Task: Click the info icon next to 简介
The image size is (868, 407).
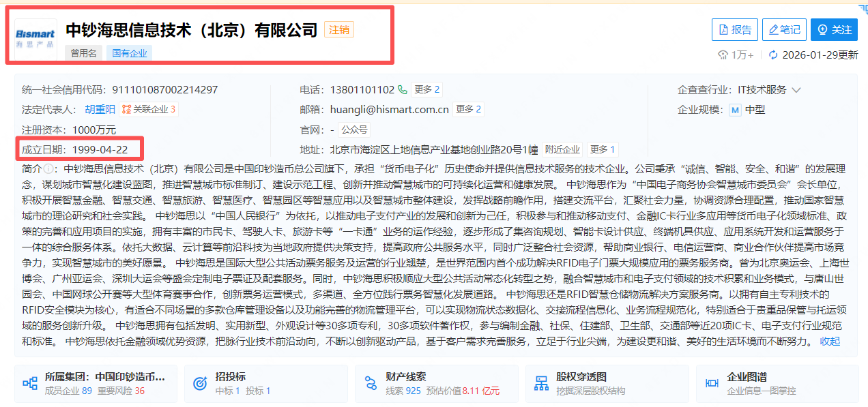Action: (49, 168)
